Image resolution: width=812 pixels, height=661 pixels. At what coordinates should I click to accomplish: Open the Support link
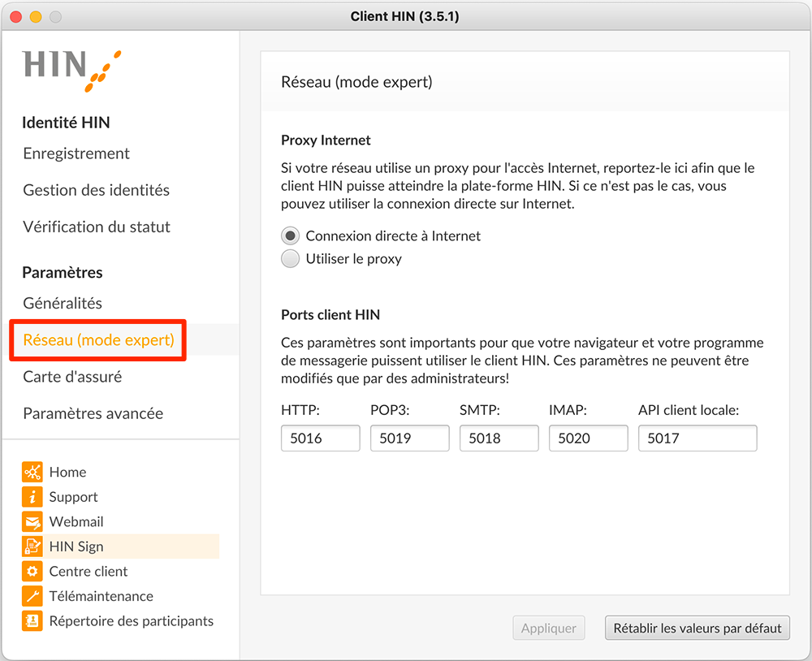tap(74, 497)
